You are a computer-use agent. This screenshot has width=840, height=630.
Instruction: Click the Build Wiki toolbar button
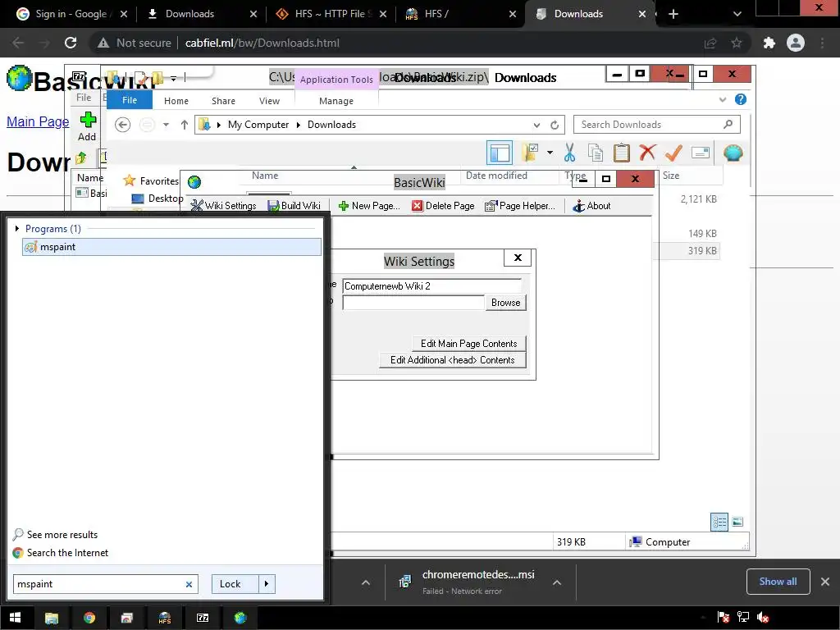(x=294, y=206)
